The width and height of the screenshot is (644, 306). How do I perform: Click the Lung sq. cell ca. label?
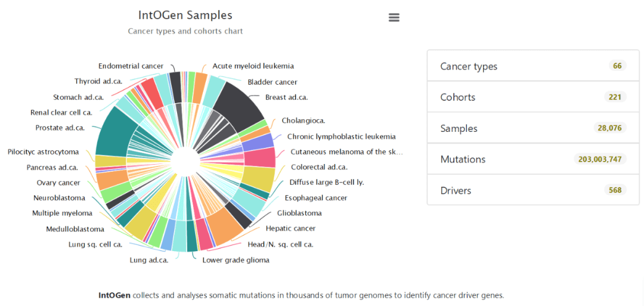point(95,245)
